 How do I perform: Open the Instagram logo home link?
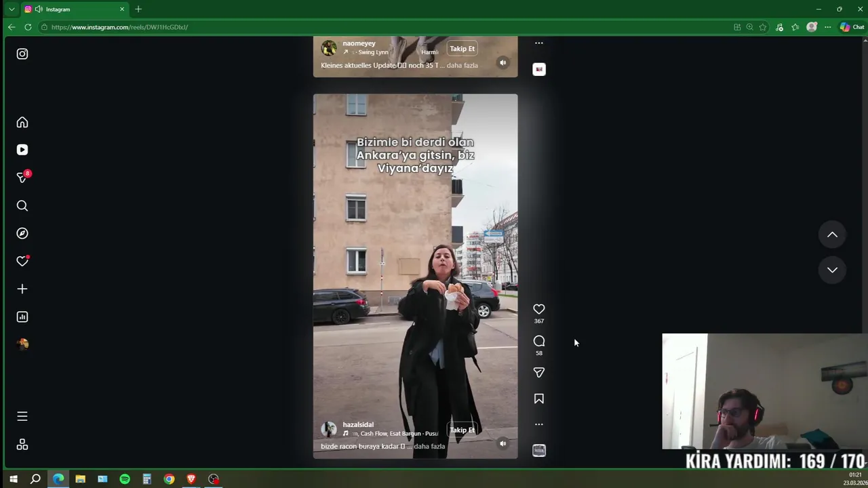click(22, 54)
